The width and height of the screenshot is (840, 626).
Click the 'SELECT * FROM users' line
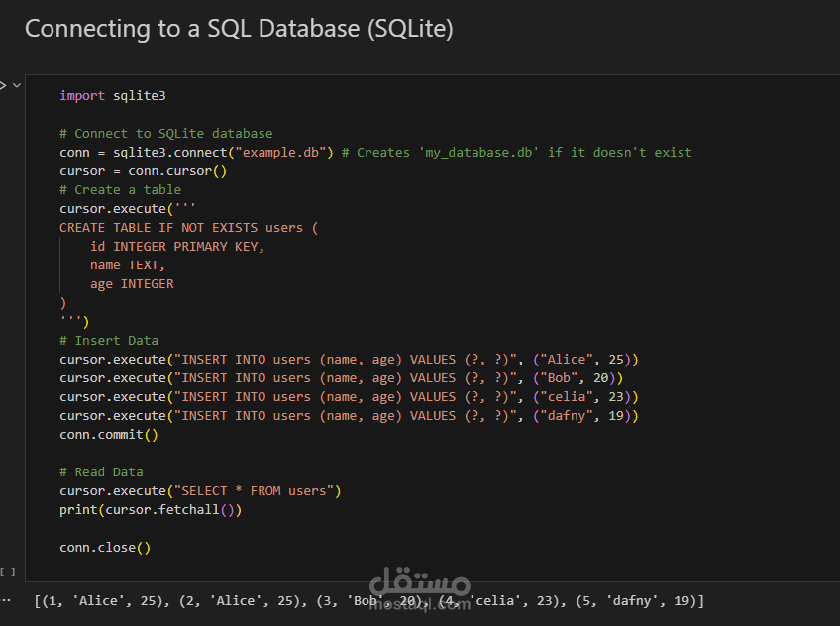(x=200, y=491)
